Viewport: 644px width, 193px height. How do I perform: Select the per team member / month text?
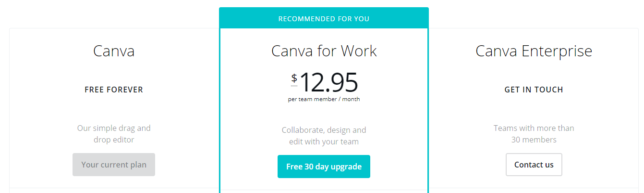point(324,100)
